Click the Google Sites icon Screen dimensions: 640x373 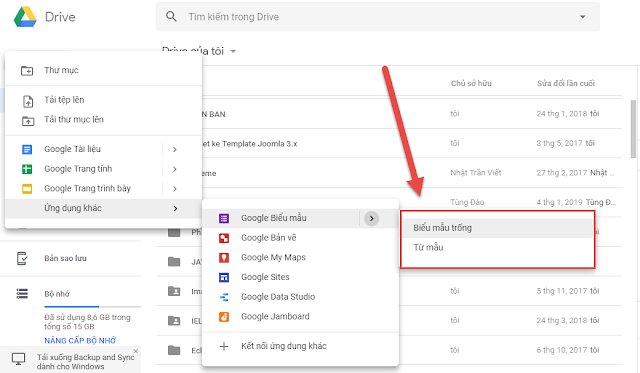pyautogui.click(x=224, y=278)
